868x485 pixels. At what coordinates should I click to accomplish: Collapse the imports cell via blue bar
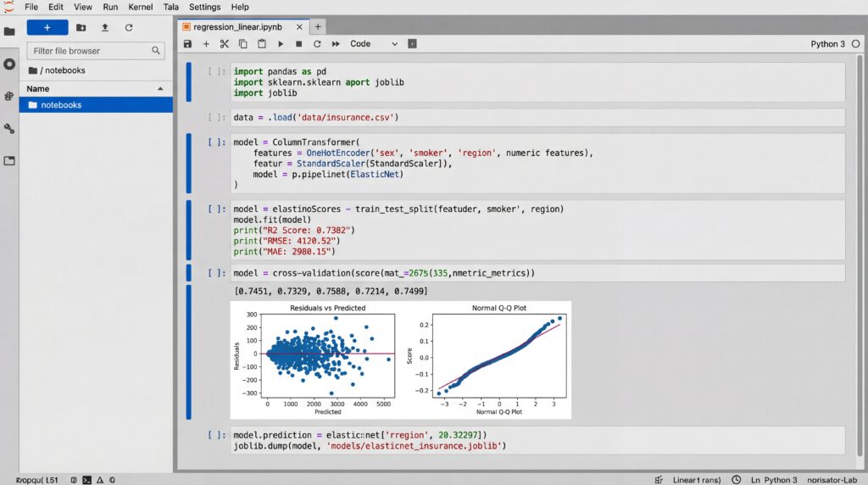click(x=189, y=82)
